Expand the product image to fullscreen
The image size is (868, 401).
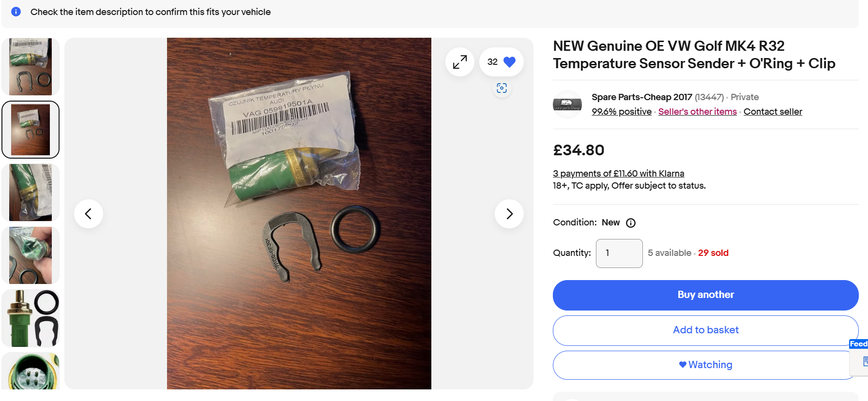[459, 62]
